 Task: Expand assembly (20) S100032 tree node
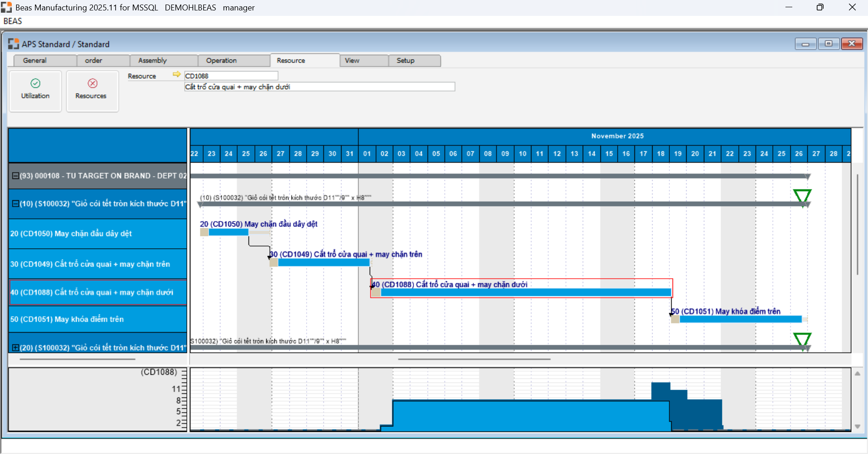click(x=15, y=348)
